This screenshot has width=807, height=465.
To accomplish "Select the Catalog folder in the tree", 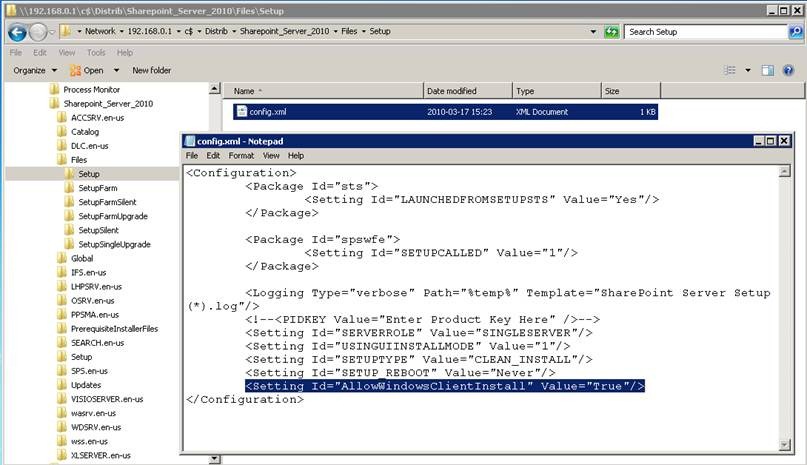I will [x=85, y=132].
